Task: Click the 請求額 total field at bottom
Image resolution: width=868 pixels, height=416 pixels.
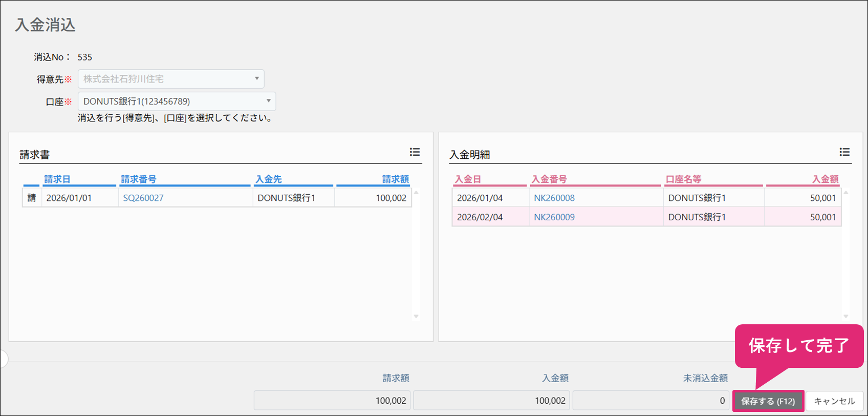Action: click(332, 401)
